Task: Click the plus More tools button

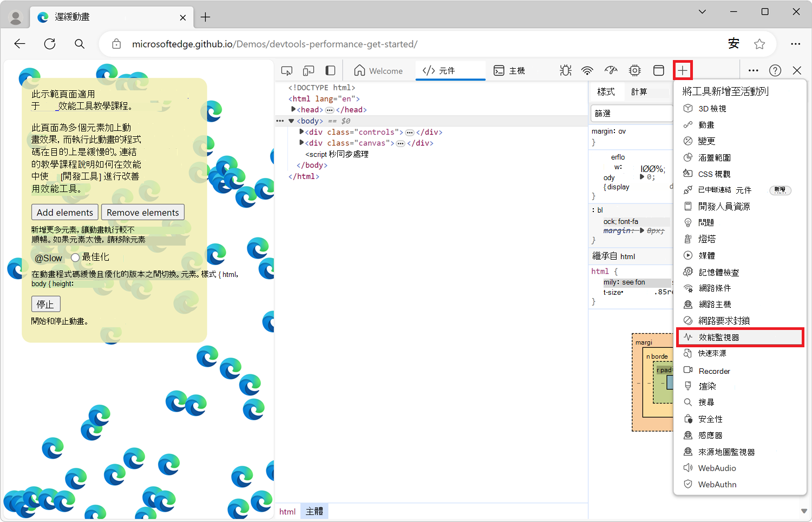Action: [683, 70]
